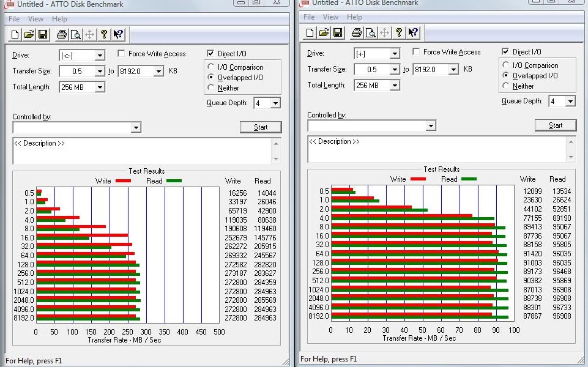Uncheck Direct I/O in the [-c-] drive window
Screen dimensions: 588x367
pyautogui.click(x=210, y=54)
